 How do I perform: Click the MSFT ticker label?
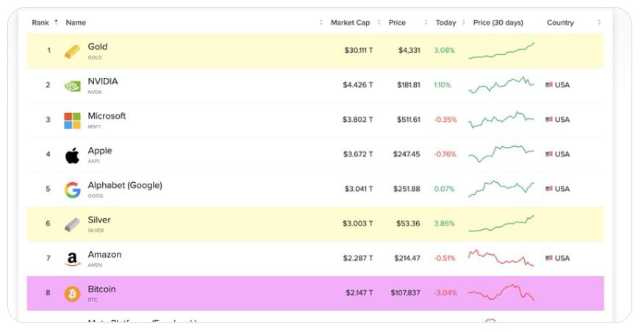click(x=94, y=127)
